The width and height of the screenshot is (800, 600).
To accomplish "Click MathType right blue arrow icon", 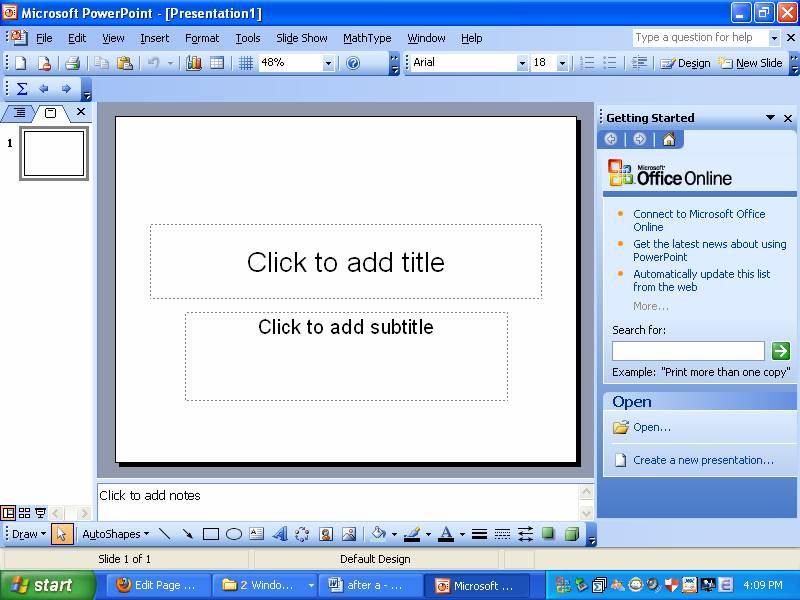I will [66, 89].
